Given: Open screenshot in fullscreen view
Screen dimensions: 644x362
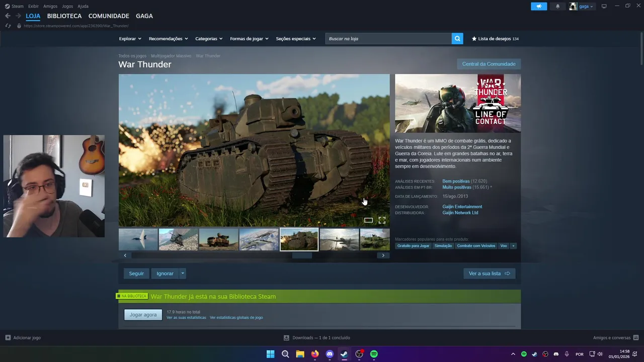Looking at the screenshot, I should tap(382, 220).
